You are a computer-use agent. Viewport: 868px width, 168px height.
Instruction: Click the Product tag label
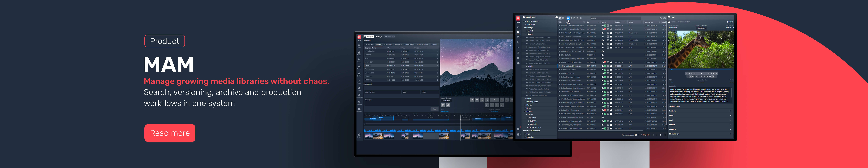[x=164, y=41]
